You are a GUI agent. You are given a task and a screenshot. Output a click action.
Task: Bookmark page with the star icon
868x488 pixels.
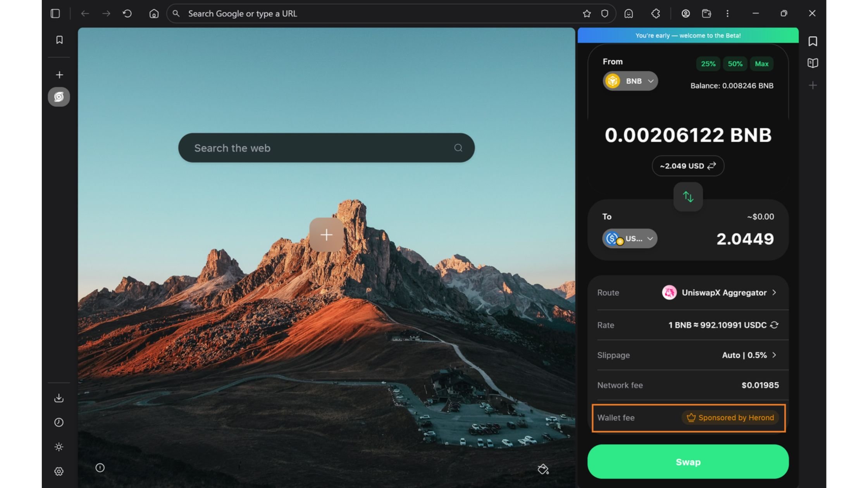click(587, 14)
